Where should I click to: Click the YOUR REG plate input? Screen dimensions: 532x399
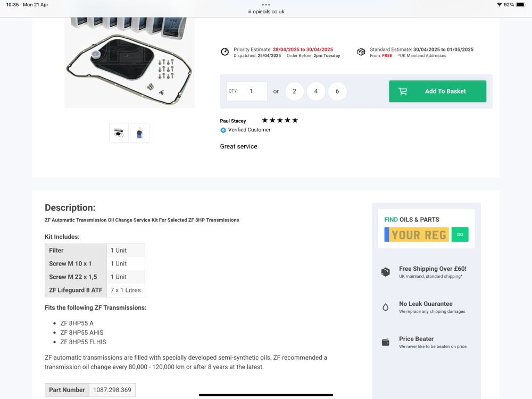tap(417, 235)
